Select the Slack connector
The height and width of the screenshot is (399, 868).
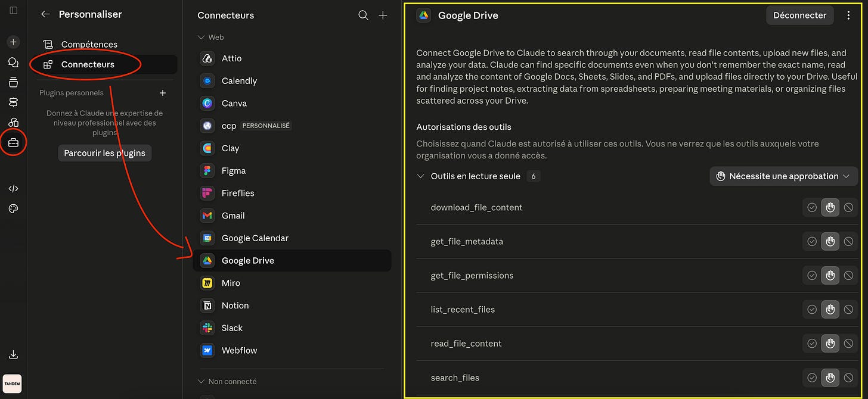coord(292,328)
